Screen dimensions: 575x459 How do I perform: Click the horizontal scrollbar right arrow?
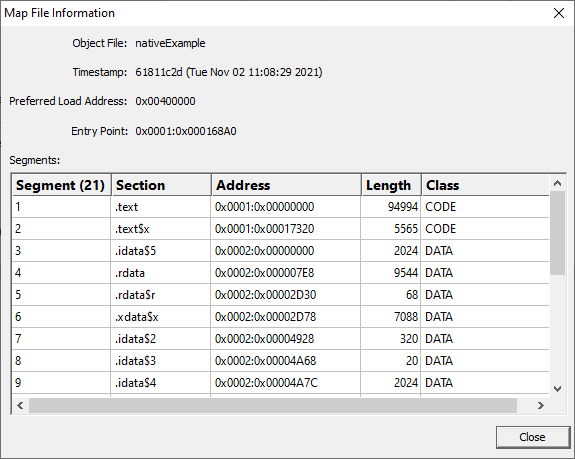(x=541, y=405)
